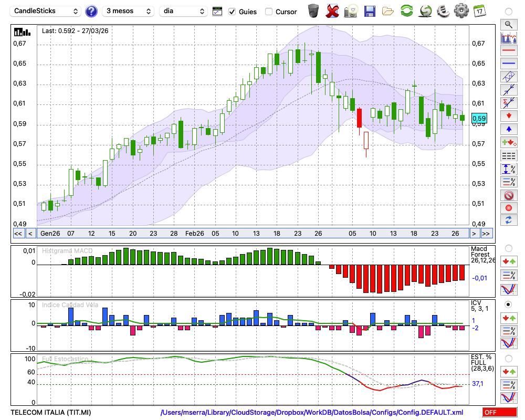This screenshot has height=420, width=525.
Task: Select the red horizontal line drawing tool
Action: point(508,51)
